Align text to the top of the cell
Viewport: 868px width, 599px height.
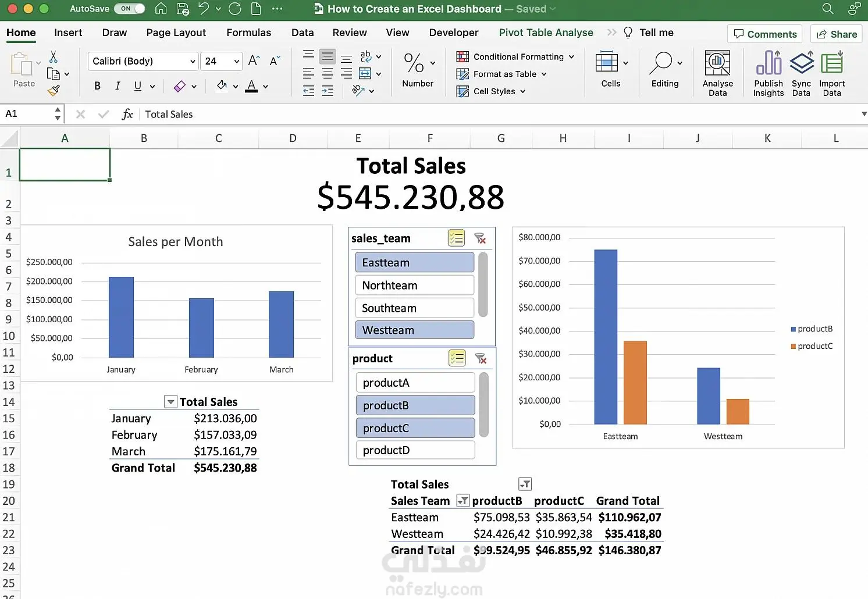pos(309,55)
